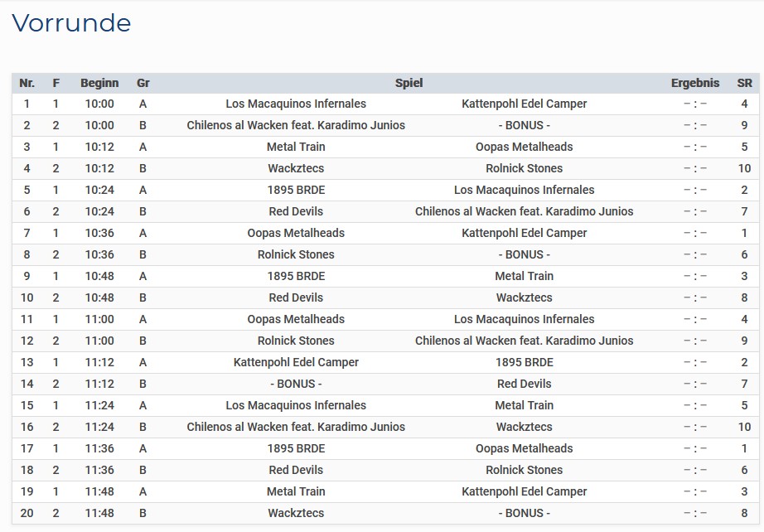Click the 'SR' column header
The width and height of the screenshot is (764, 532).
[x=744, y=83]
